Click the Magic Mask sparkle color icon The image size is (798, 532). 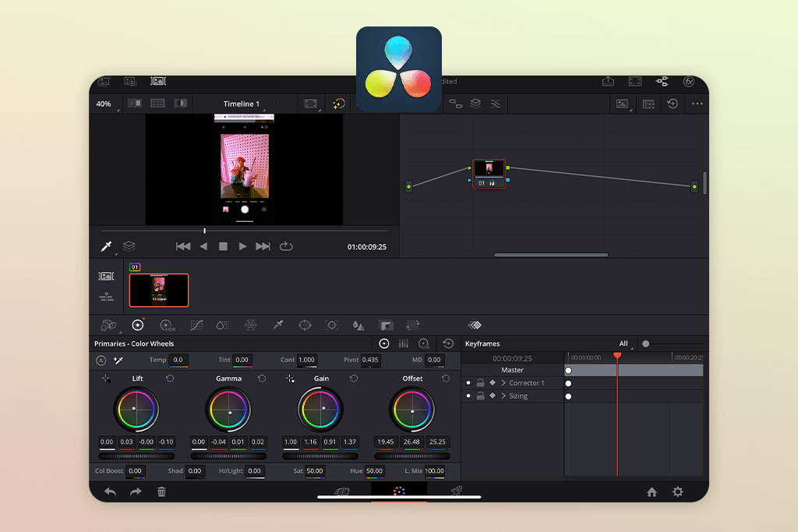tap(339, 104)
